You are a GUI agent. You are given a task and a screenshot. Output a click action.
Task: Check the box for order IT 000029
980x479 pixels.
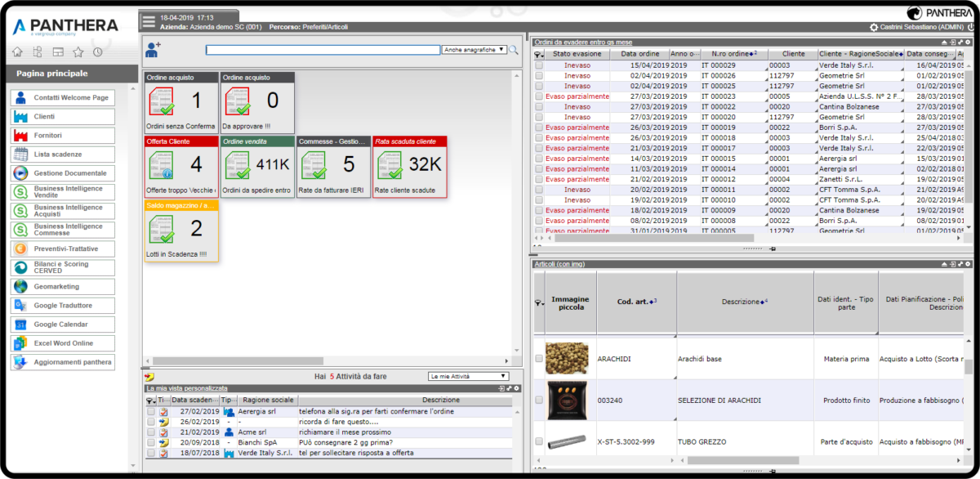click(538, 65)
